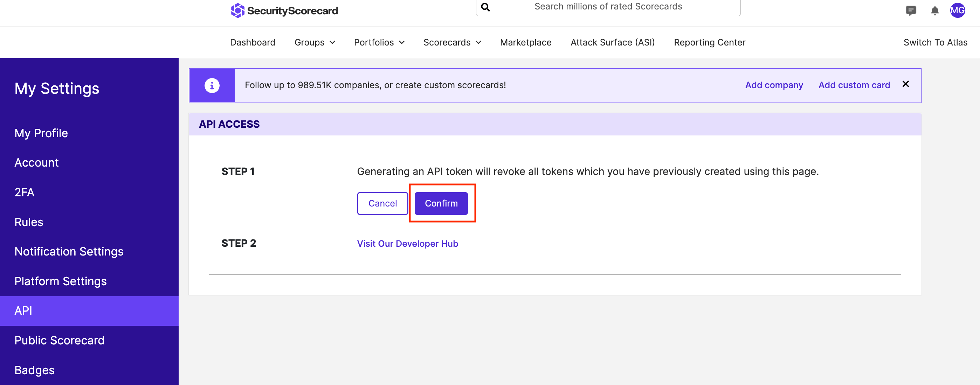The image size is (980, 385).
Task: Open Public Scorecard settings
Action: (x=59, y=340)
